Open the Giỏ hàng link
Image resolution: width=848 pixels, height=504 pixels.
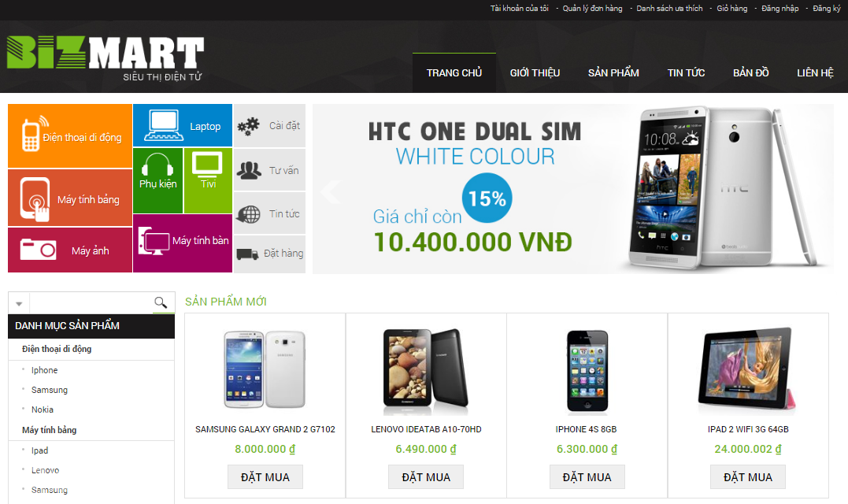tap(731, 8)
